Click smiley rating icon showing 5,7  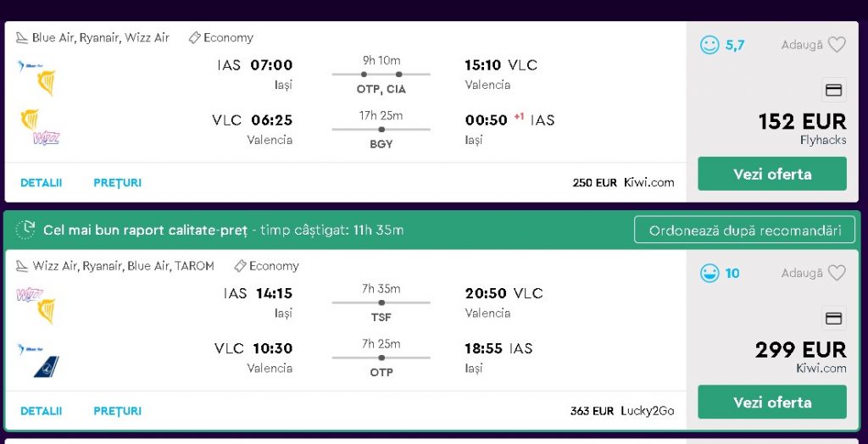click(x=709, y=45)
